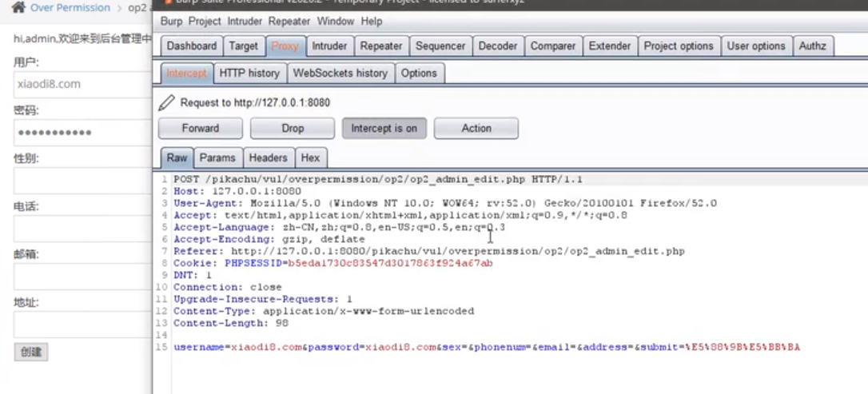Click the username=xiaodi8.com POST body line
Image resolution: width=868 pixels, height=394 pixels.
click(x=487, y=348)
